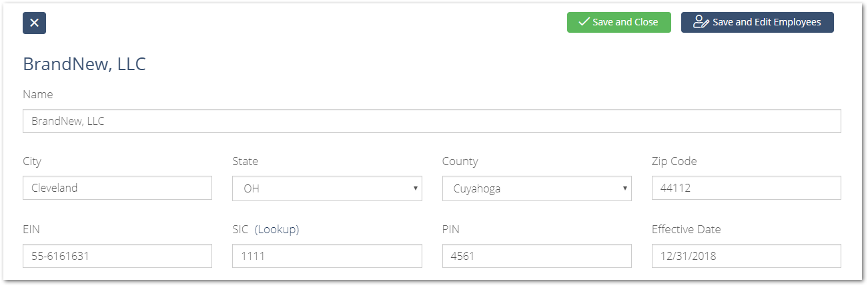Click the County label above the dropdown
The image size is (868, 286).
[460, 161]
